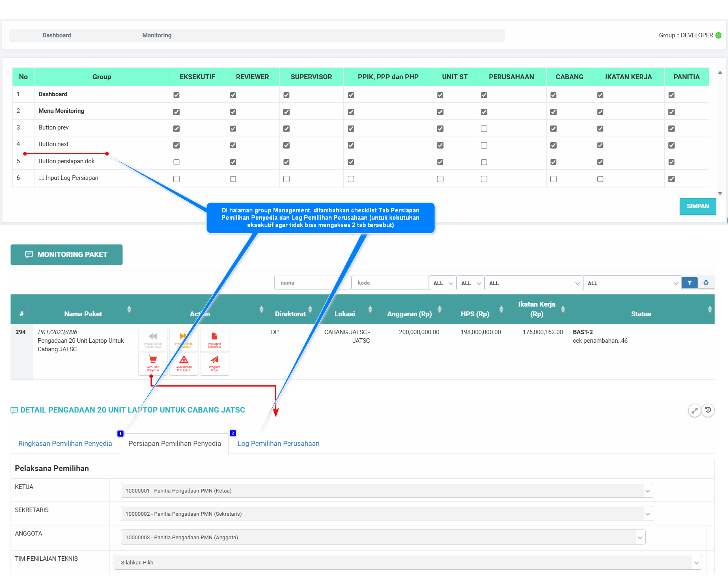Click the SIMPAN button

698,206
